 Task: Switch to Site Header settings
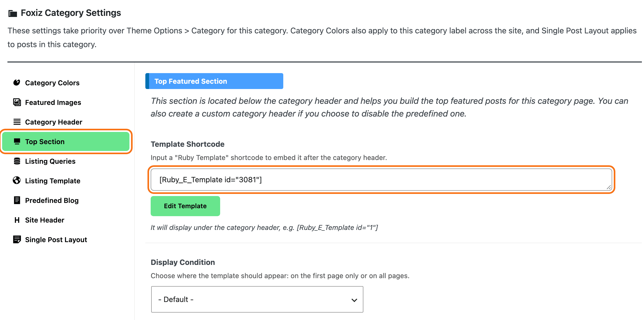tap(66, 220)
